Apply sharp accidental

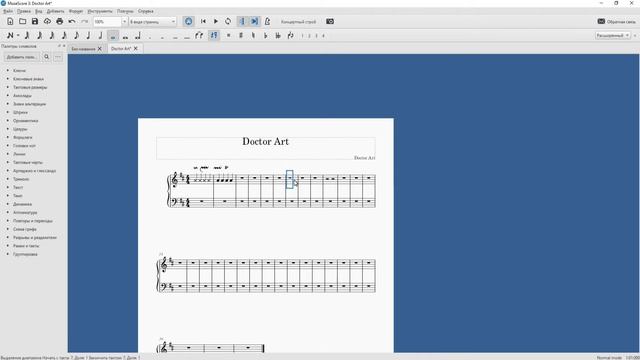pyautogui.click(x=241, y=36)
